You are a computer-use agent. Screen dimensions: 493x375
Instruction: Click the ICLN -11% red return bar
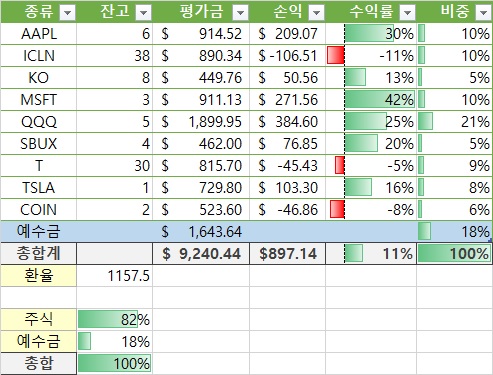(336, 55)
